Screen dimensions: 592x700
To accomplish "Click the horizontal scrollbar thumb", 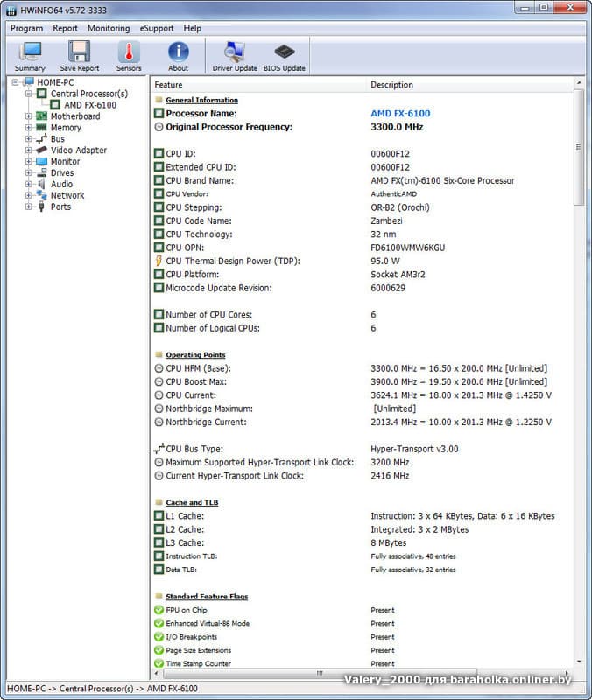I will [320, 673].
